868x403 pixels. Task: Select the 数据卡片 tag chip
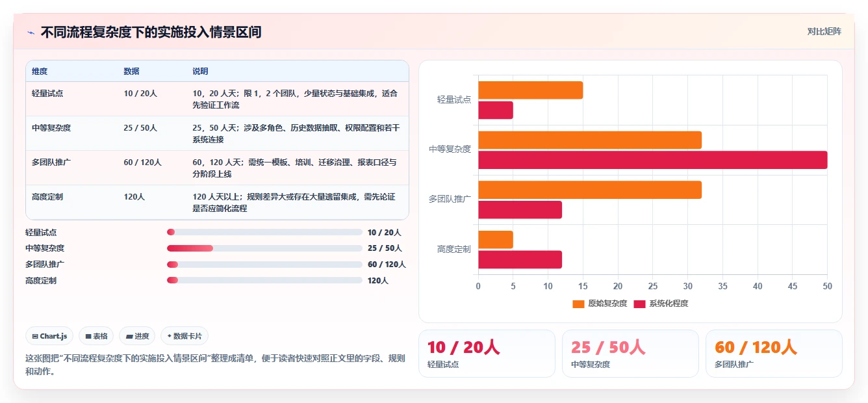(185, 336)
